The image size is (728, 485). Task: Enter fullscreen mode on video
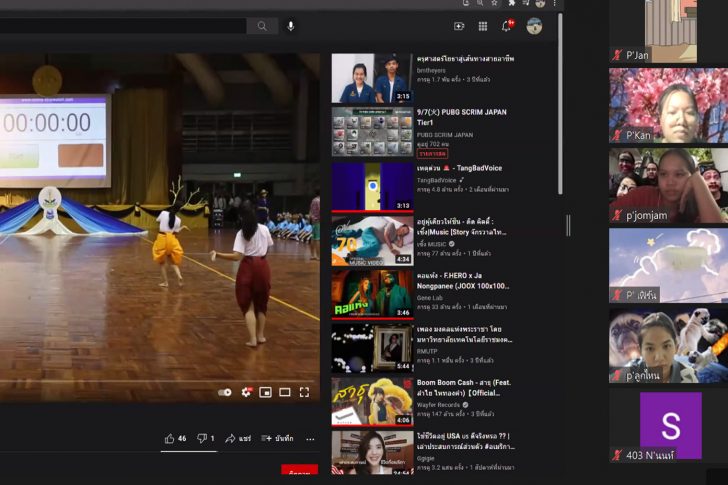click(x=304, y=392)
